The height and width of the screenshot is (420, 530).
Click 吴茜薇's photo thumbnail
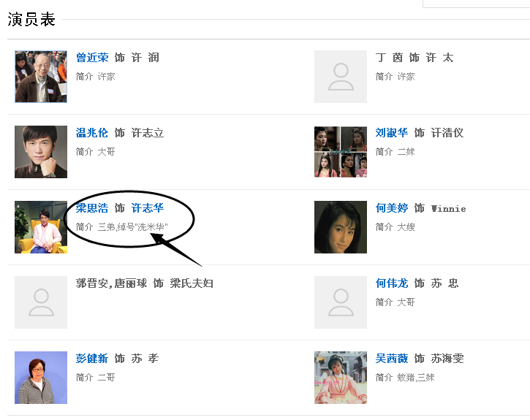(341, 378)
